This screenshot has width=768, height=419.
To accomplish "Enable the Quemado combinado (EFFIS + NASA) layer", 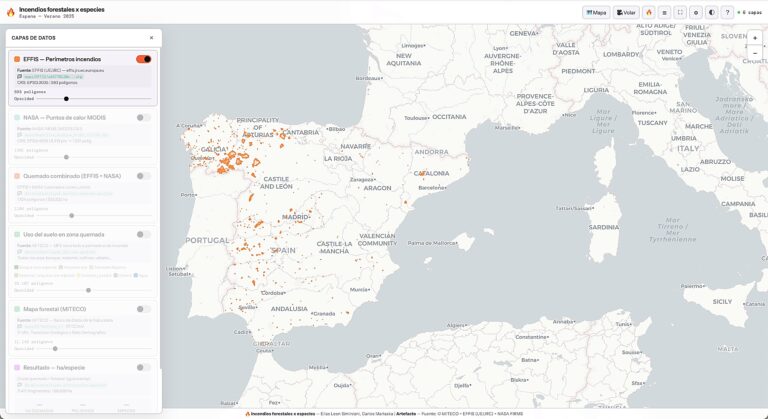I will (x=144, y=176).
